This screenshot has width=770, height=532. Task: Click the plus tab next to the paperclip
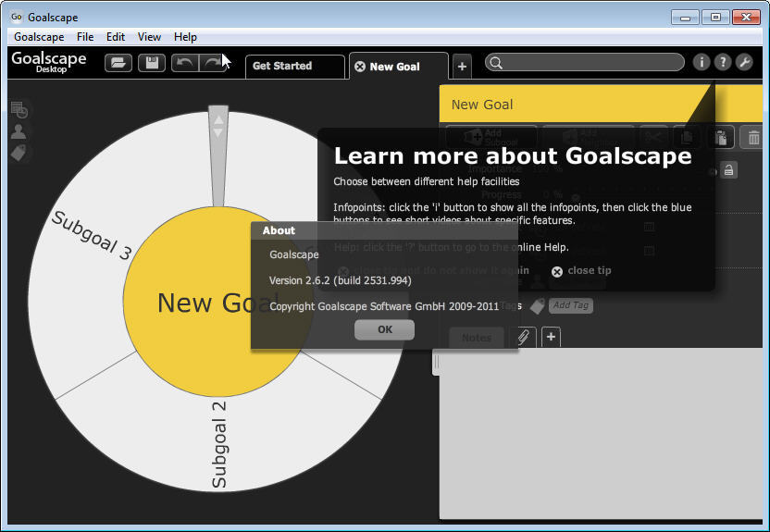[551, 337]
